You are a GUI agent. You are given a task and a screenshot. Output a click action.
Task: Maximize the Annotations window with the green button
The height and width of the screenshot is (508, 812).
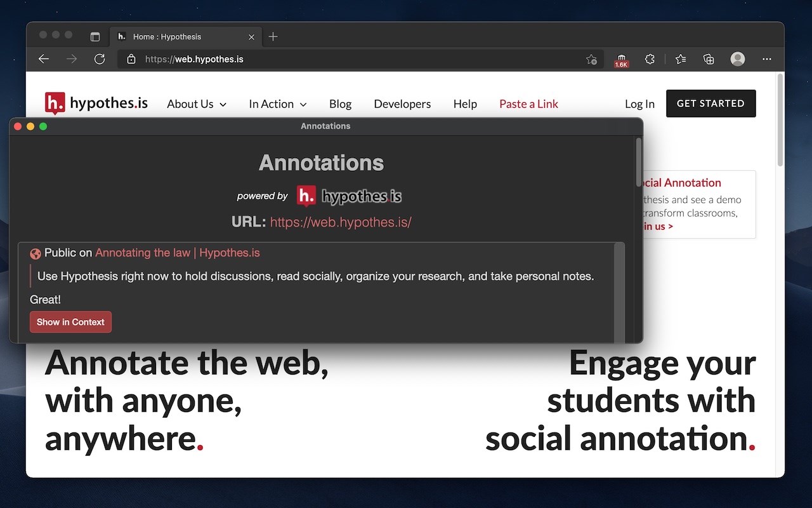point(43,126)
